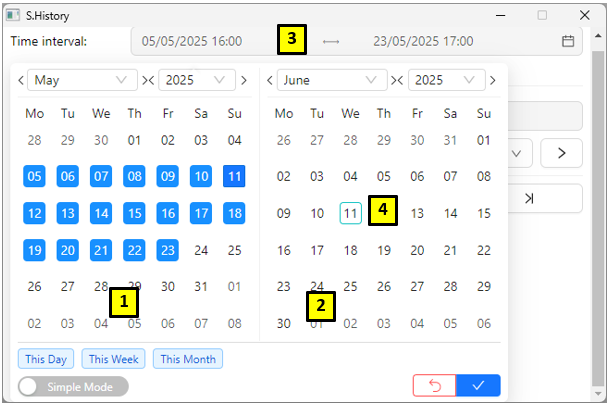Viewport: 608px width, 404px height.
Task: Click the right arrow button behind the calendar
Action: point(561,153)
